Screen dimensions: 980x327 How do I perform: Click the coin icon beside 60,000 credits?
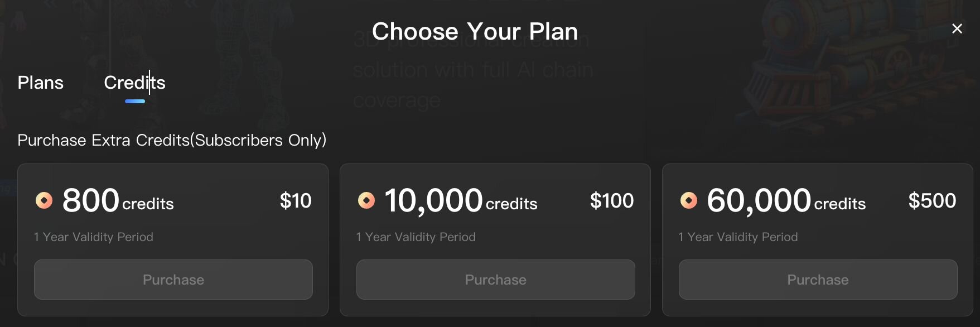(x=689, y=200)
